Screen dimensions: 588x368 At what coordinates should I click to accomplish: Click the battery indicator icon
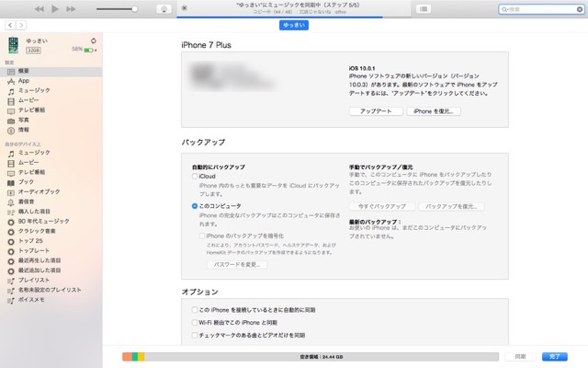click(89, 50)
